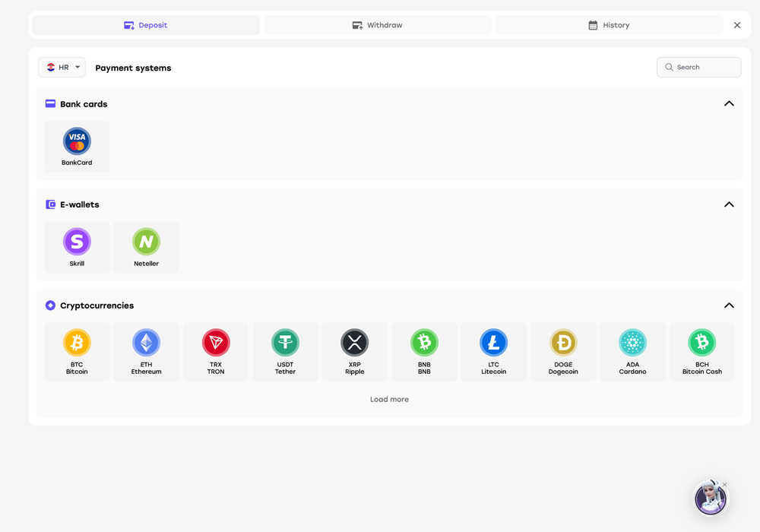Choose Neteller e-wallet

click(x=147, y=247)
